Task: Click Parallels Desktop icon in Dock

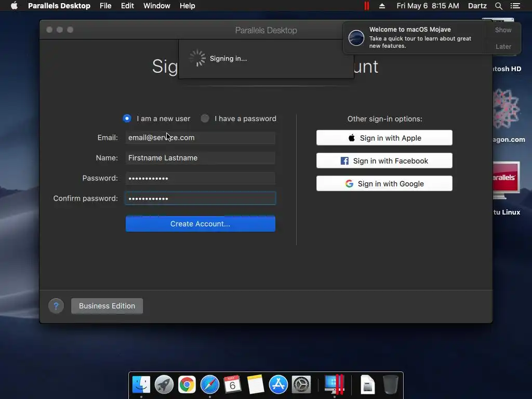Action: click(335, 385)
